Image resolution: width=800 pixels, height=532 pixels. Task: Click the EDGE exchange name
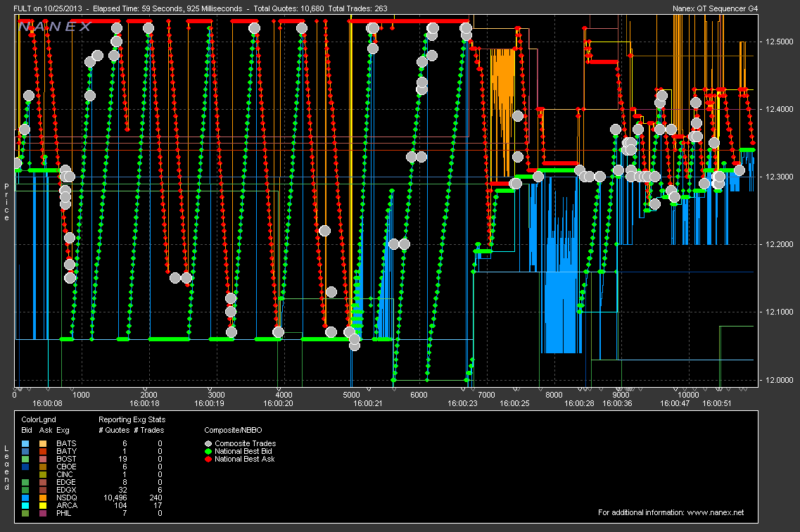[66, 483]
